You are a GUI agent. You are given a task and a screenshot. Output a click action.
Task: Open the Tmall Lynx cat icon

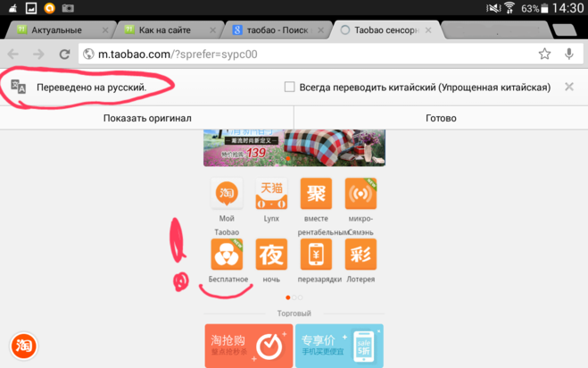(x=271, y=194)
